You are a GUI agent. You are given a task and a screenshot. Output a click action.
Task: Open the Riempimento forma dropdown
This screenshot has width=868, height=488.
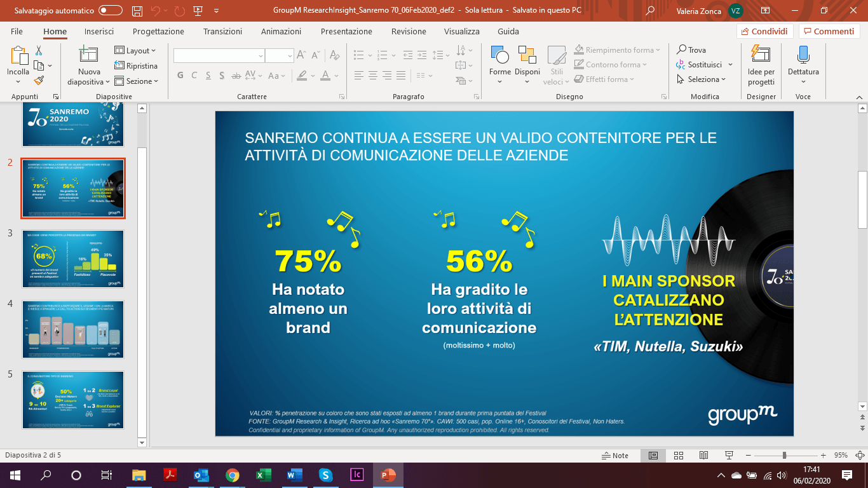point(618,50)
